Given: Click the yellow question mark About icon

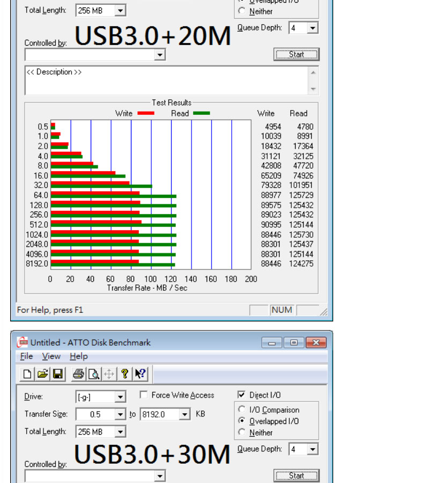Looking at the screenshot, I should click(x=124, y=374).
